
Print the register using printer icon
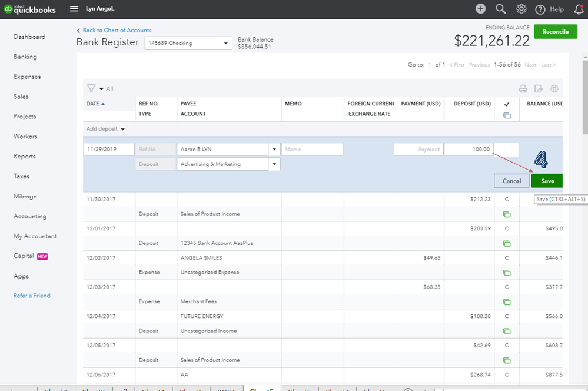pos(523,88)
